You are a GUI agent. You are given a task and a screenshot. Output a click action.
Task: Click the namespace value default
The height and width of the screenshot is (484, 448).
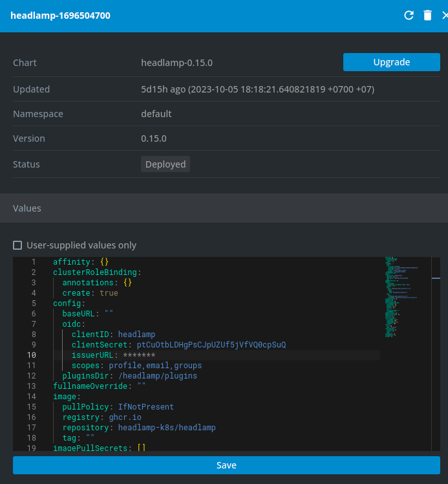pyautogui.click(x=156, y=114)
